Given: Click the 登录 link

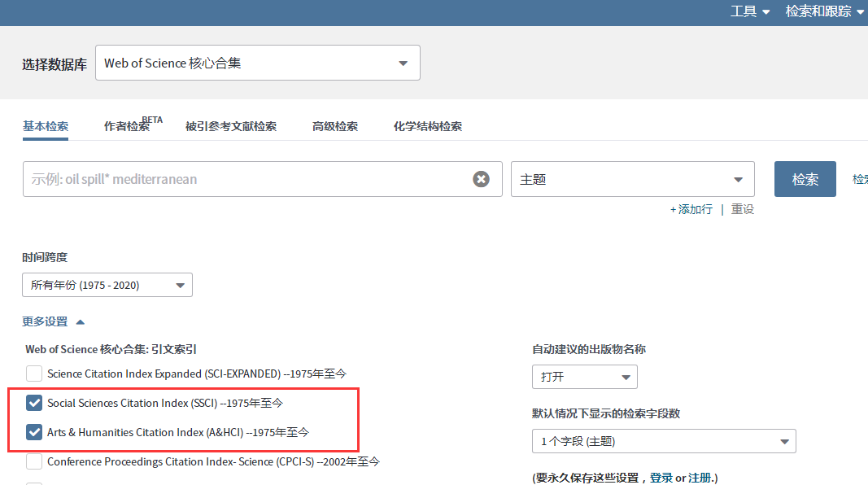Looking at the screenshot, I should 661,477.
